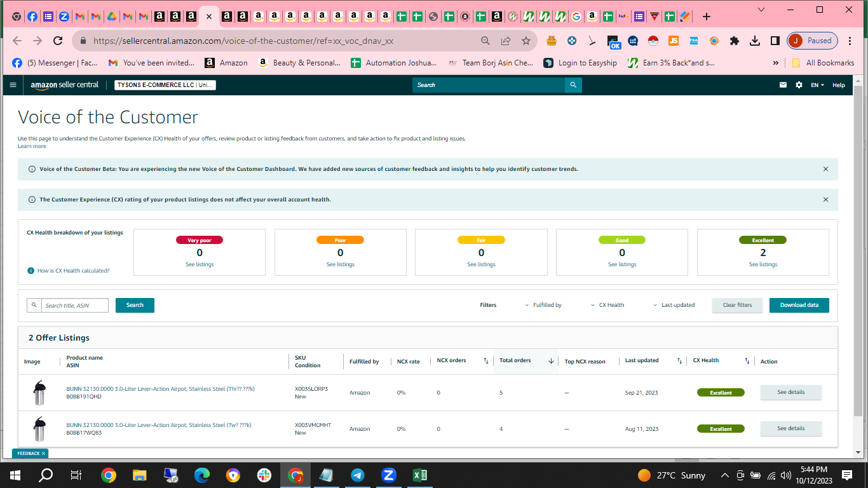This screenshot has height=488, width=868.
Task: Click the product image for SKU X003SLORP3
Action: (x=39, y=393)
